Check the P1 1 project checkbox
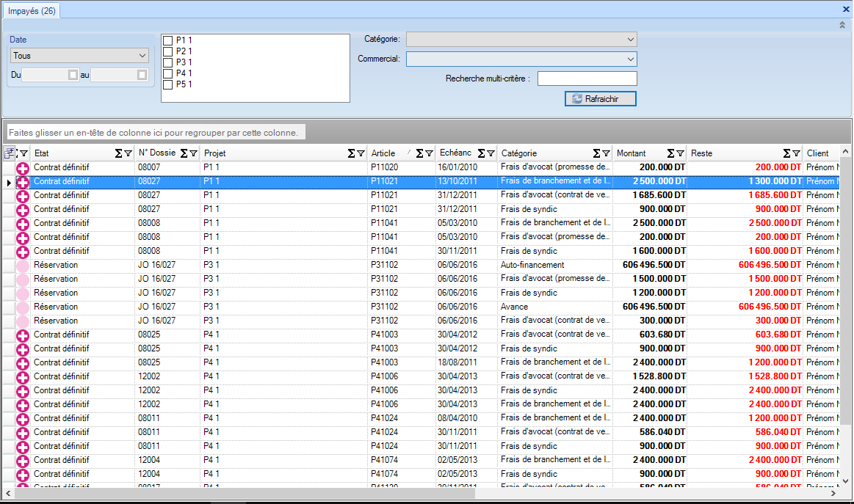The height and width of the screenshot is (504, 854). point(168,40)
